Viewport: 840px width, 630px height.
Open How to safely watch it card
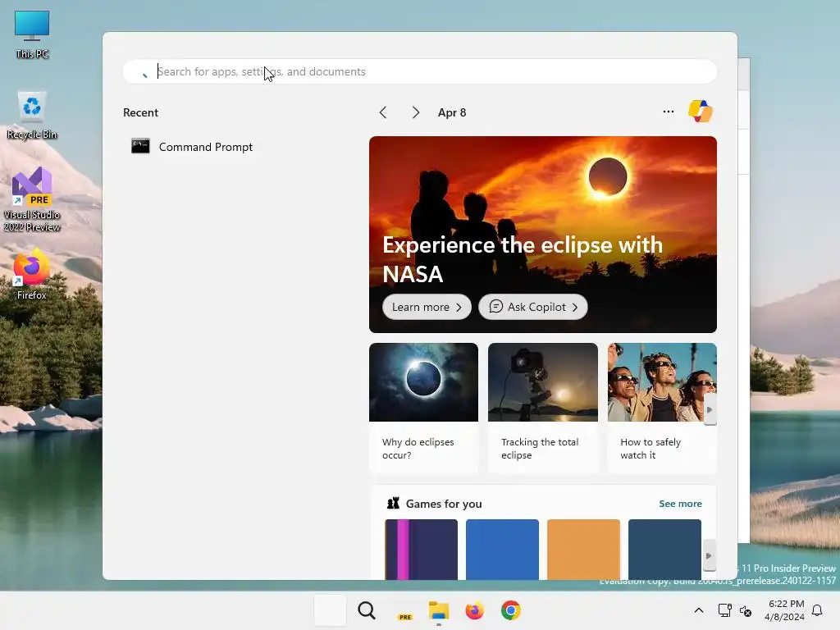[662, 408]
